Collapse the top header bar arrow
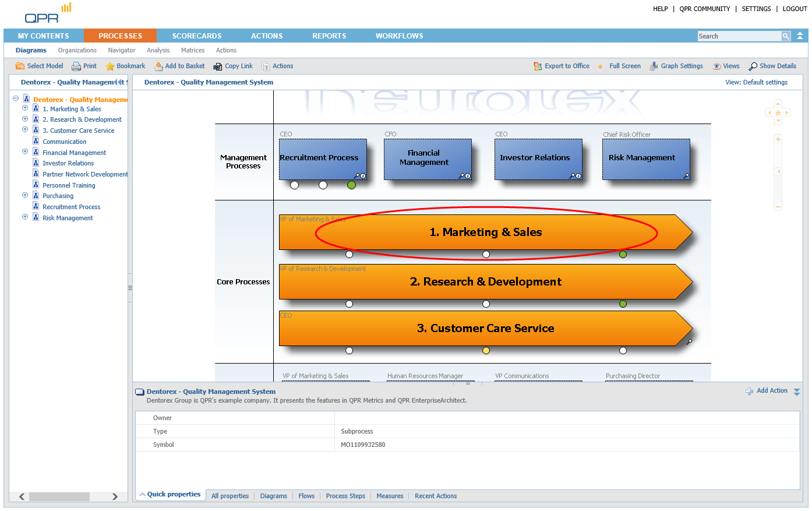Viewport: 812px width, 511px height. point(800,36)
